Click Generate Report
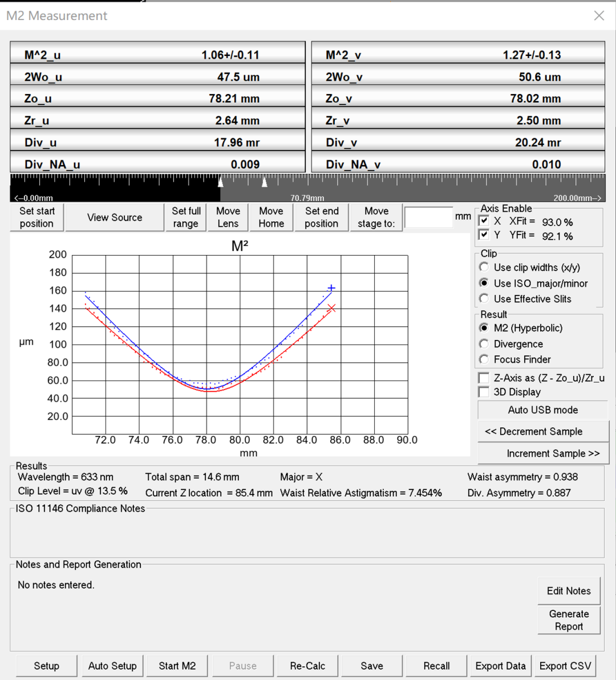This screenshot has width=616, height=680. [569, 620]
